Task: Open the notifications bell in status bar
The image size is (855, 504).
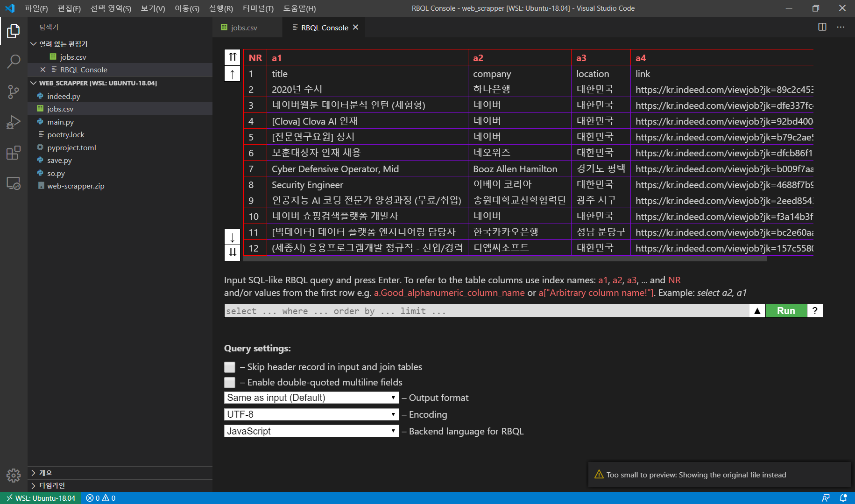Action: click(x=843, y=498)
